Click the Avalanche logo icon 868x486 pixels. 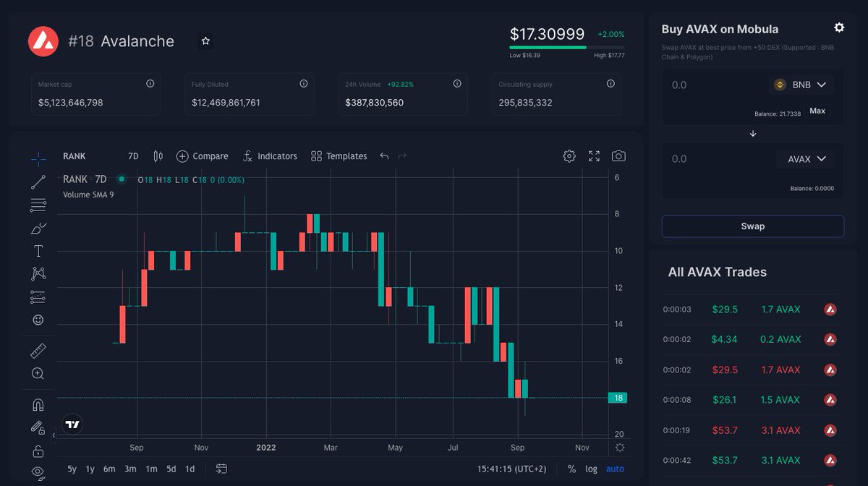point(43,41)
